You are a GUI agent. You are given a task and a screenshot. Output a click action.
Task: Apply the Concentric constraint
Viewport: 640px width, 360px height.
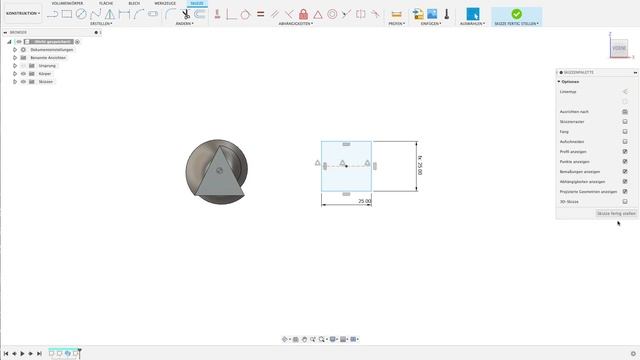(332, 14)
